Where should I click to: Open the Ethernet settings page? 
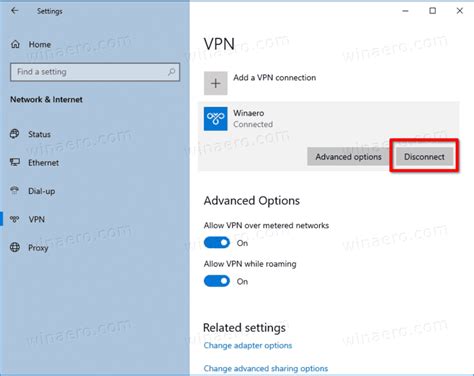tap(43, 163)
